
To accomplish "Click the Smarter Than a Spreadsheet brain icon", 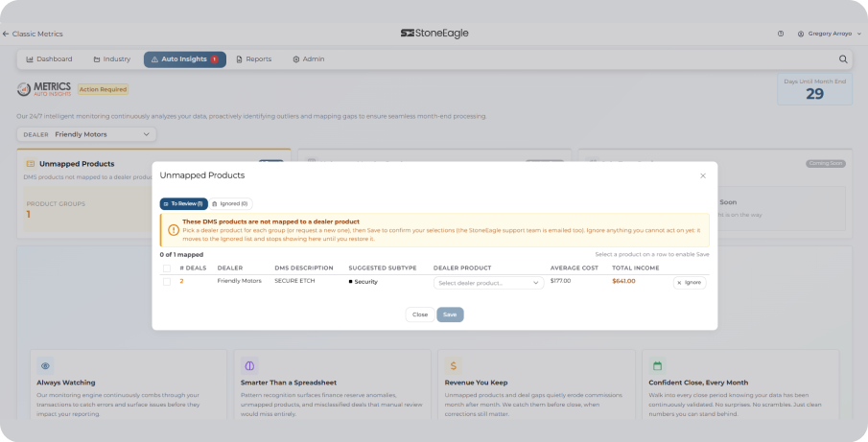I will point(249,365).
